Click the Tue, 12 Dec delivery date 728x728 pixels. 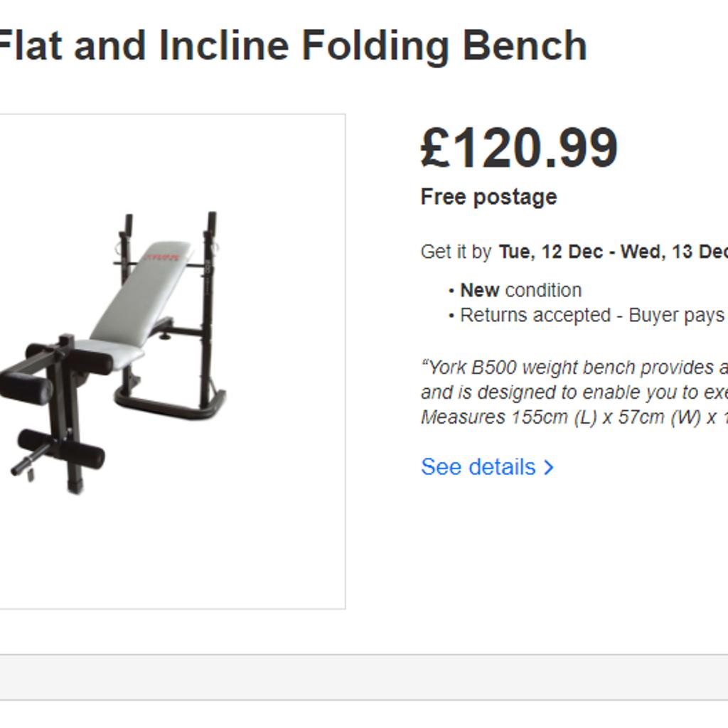click(551, 252)
